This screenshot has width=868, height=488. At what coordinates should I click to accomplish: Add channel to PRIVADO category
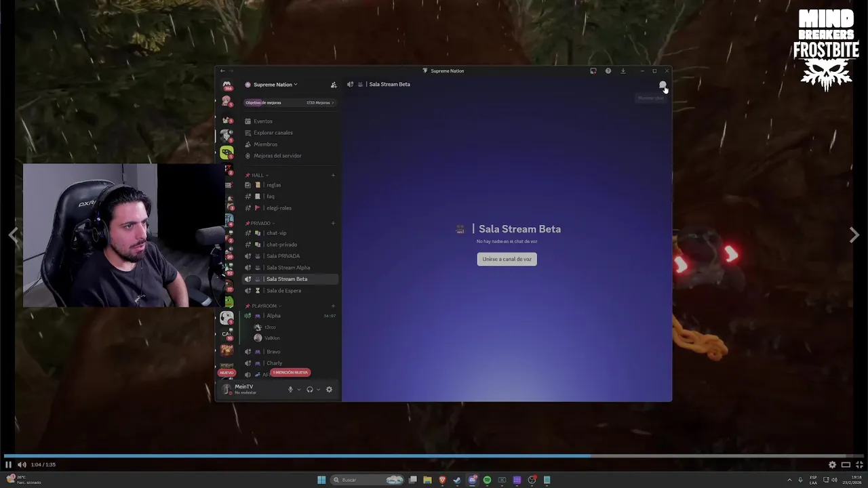(x=333, y=223)
